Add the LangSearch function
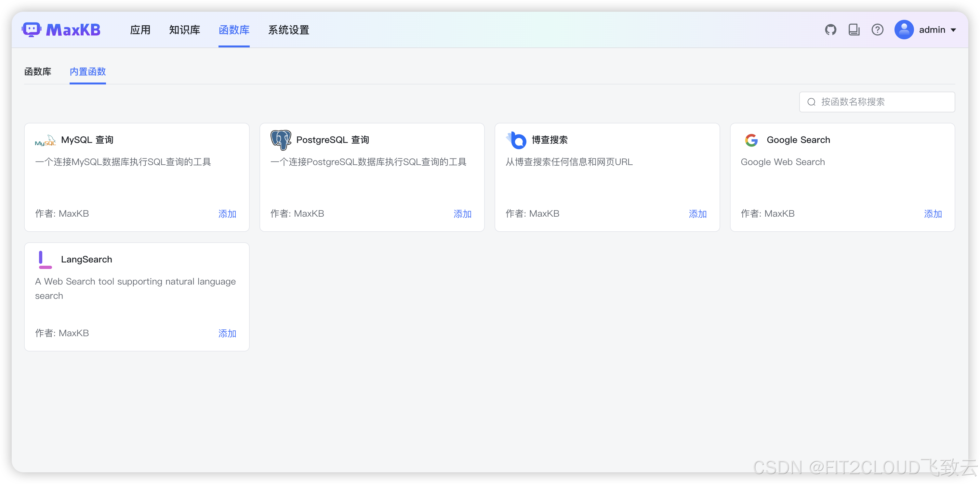The height and width of the screenshot is (484, 980). 227,333
